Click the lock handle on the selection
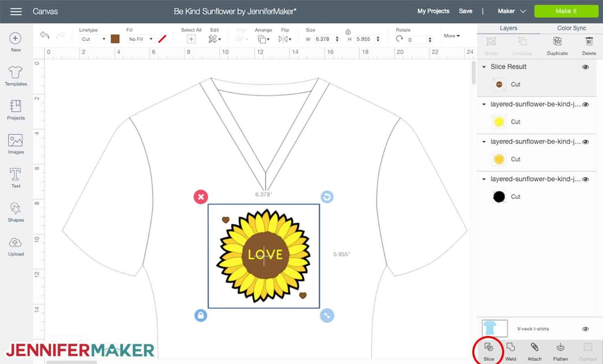This screenshot has width=603, height=364. 201,315
